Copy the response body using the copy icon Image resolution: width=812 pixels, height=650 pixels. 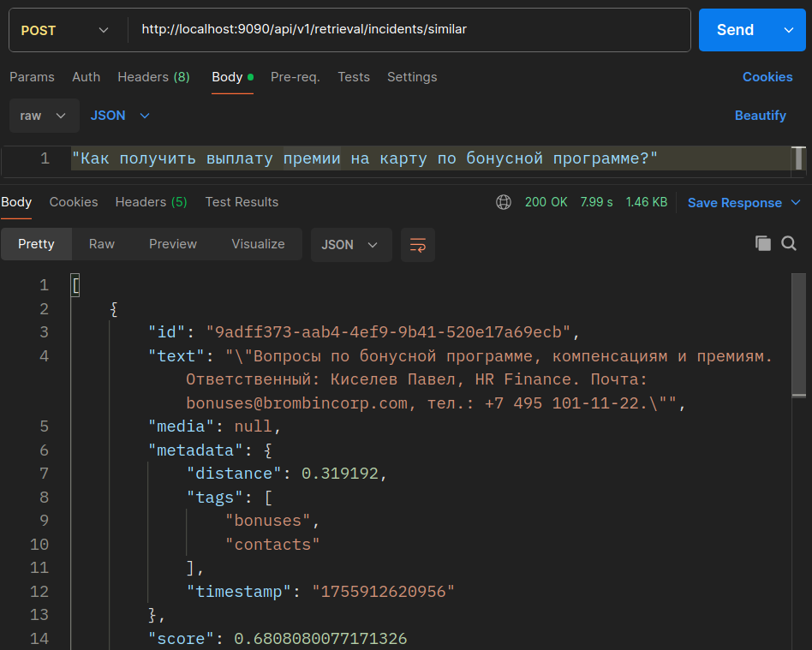pyautogui.click(x=762, y=243)
